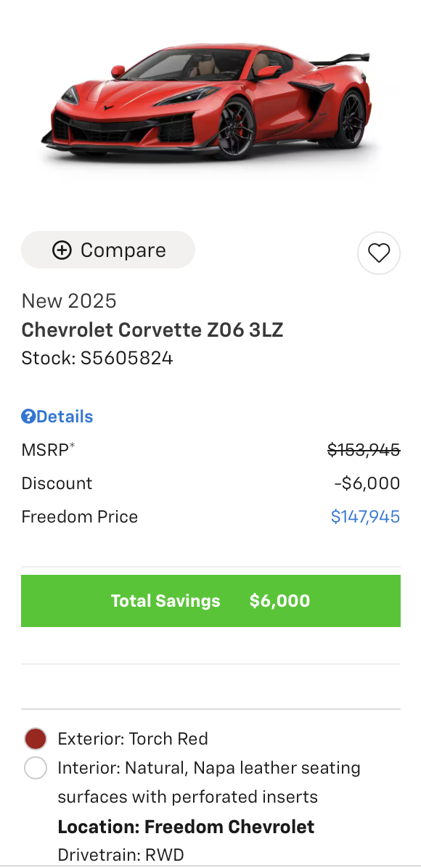Image resolution: width=421 pixels, height=868 pixels.
Task: Click the Total Savings green banner
Action: (x=210, y=601)
